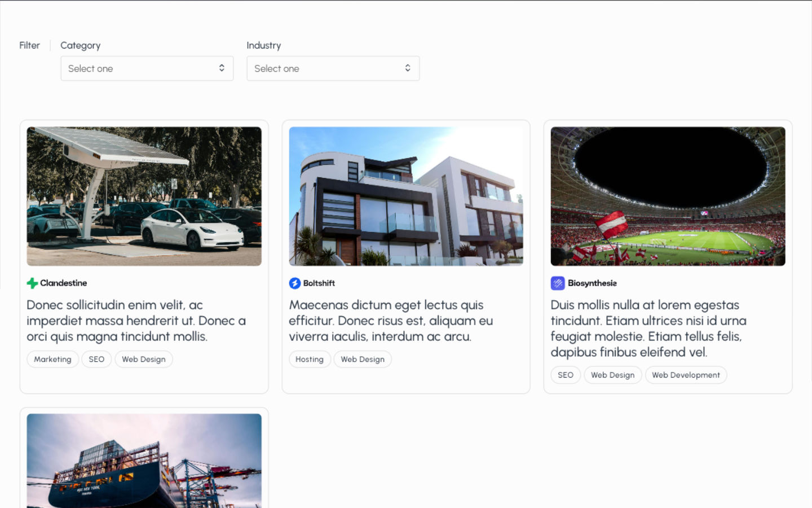812x508 pixels.
Task: Select the Marketing tag on Clandestine card
Action: (x=52, y=360)
